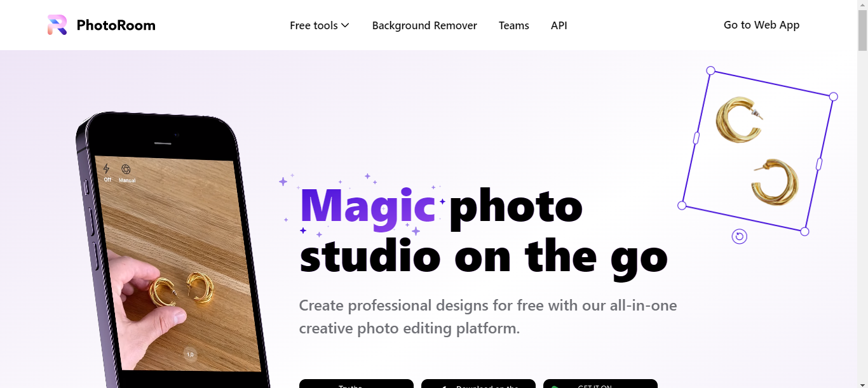Click the top-right corner handle of selection
The height and width of the screenshot is (388, 868).
click(x=834, y=97)
